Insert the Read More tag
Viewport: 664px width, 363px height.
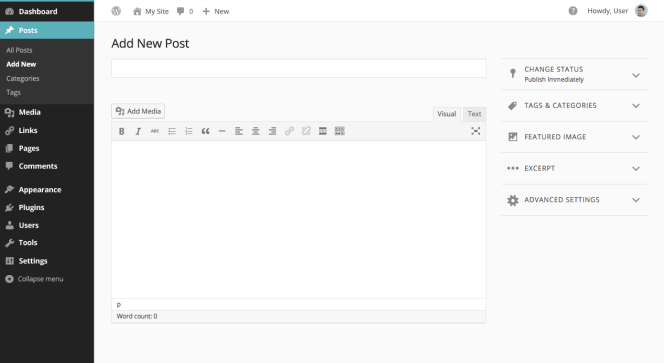pos(323,131)
